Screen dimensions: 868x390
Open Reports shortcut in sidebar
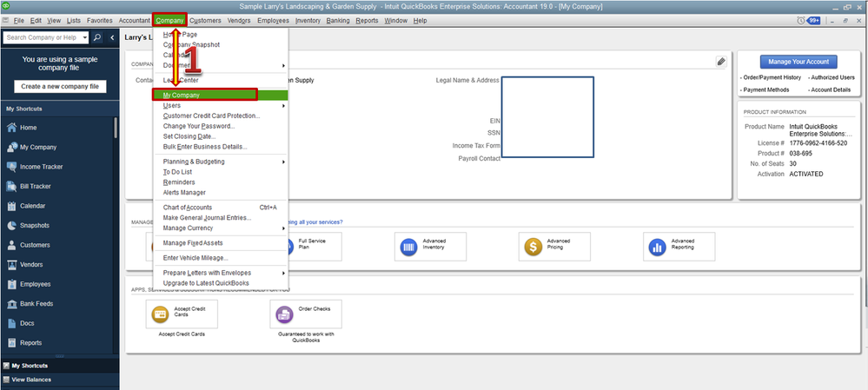pyautogui.click(x=25, y=343)
